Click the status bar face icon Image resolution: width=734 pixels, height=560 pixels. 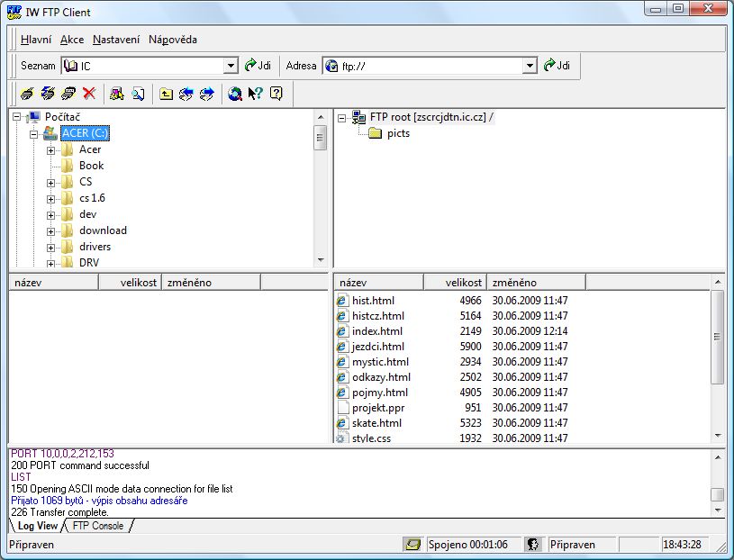[533, 544]
